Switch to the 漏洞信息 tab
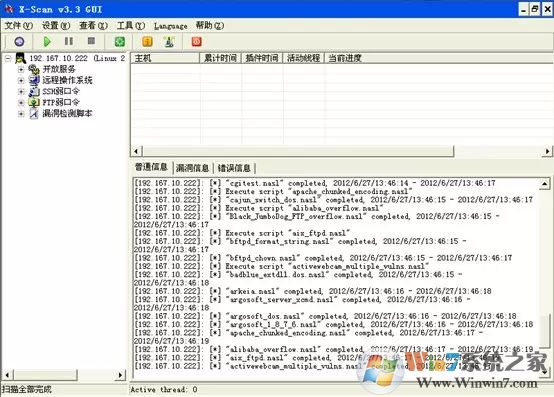The width and height of the screenshot is (554, 397). tap(193, 168)
